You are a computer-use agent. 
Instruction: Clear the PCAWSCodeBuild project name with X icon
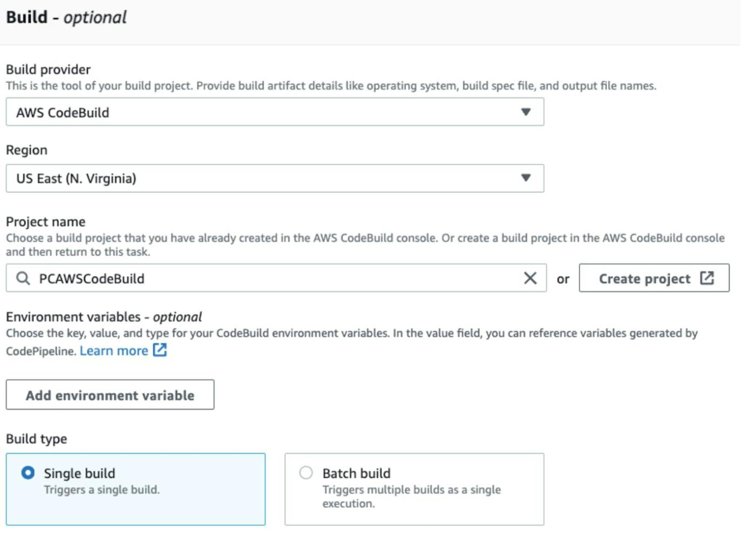click(x=531, y=278)
